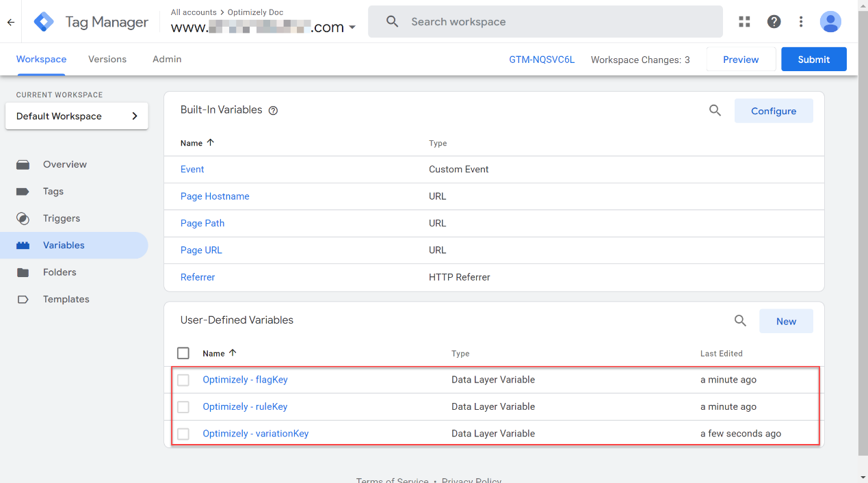Switch to the Workspace tab
The image size is (868, 483).
point(41,60)
